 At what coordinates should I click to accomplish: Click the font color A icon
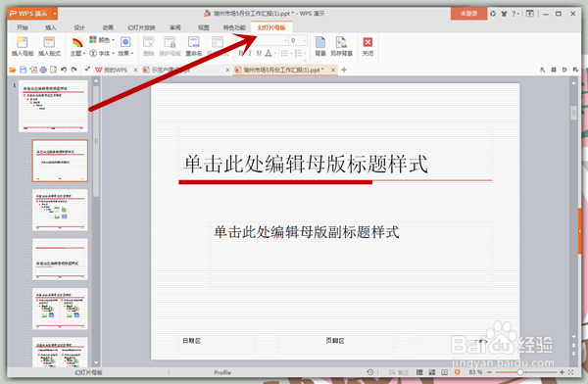pyautogui.click(x=269, y=53)
